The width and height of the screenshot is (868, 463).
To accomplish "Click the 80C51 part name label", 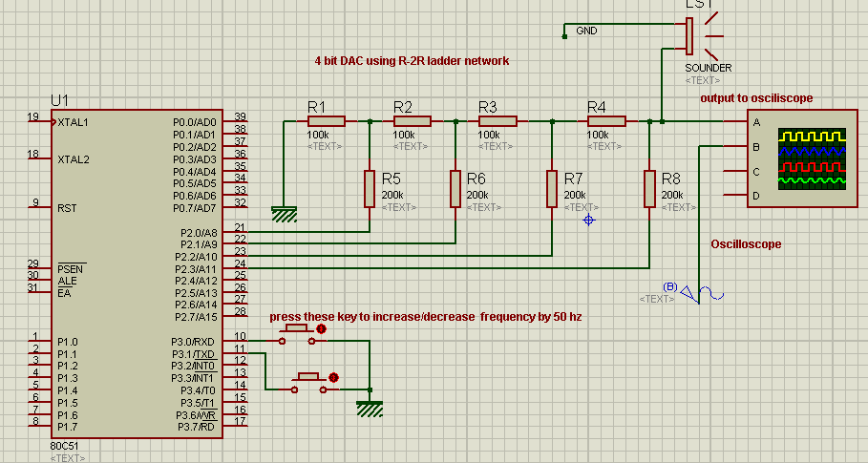I will tap(64, 446).
